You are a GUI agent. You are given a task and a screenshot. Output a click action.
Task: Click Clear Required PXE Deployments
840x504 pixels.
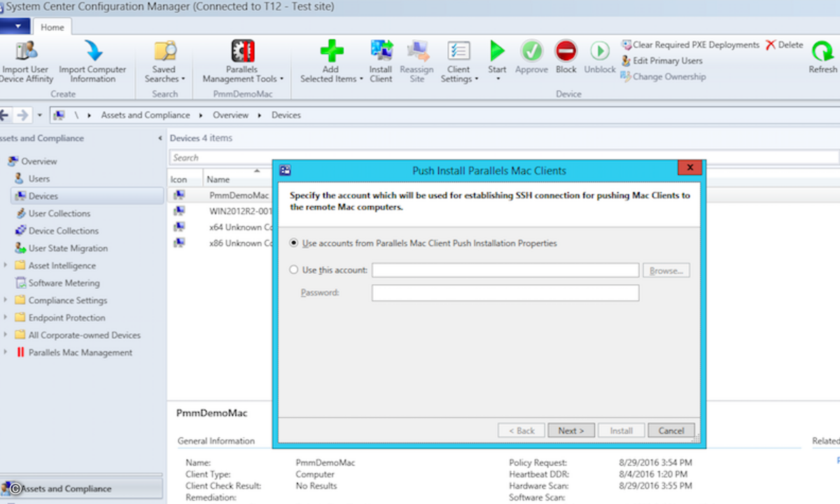click(689, 45)
